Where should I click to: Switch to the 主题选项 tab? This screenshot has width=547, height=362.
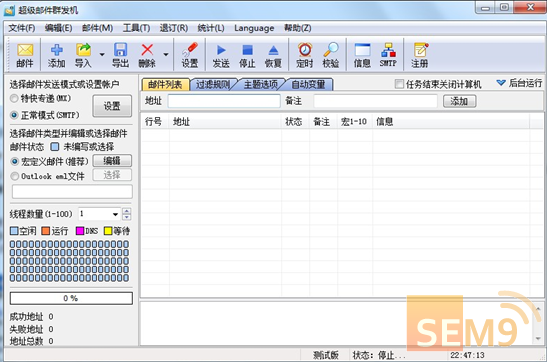click(261, 84)
